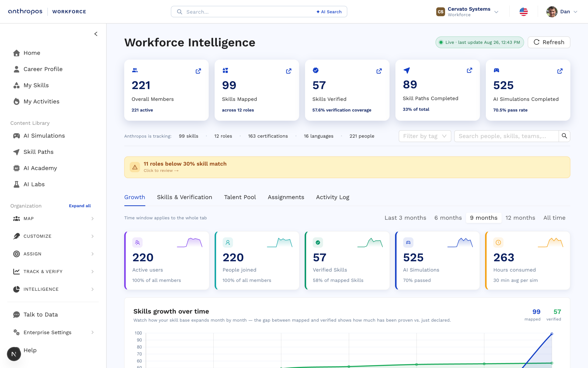Screen dimensions: 588x368
Task: Select 9 months time window
Action: pos(483,218)
